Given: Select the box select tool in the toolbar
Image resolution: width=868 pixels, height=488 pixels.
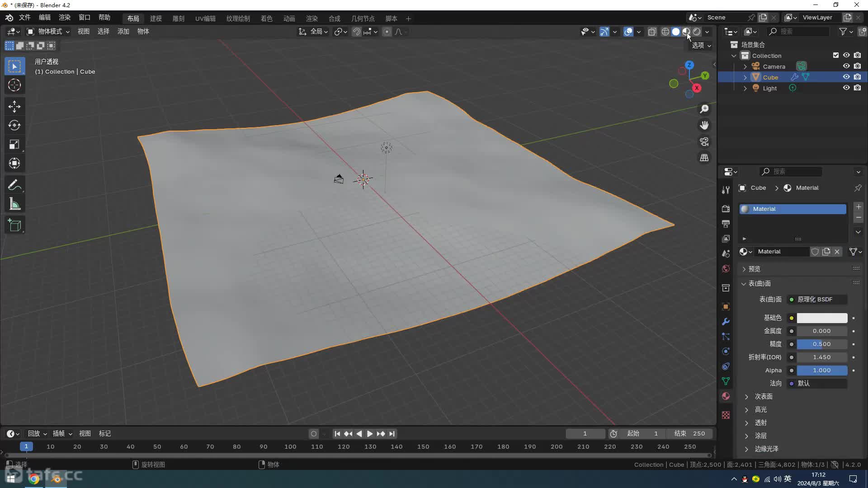Looking at the screenshot, I should tap(14, 66).
